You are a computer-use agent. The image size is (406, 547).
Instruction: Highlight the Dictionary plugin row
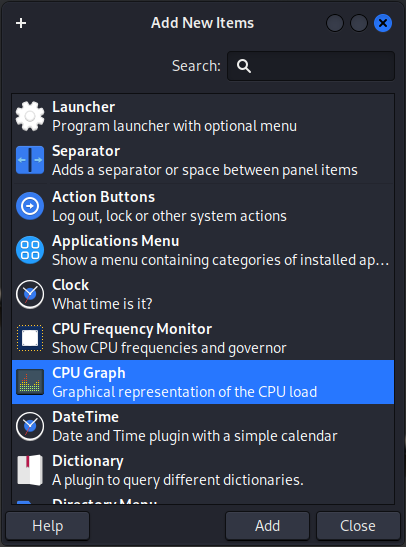pos(203,470)
